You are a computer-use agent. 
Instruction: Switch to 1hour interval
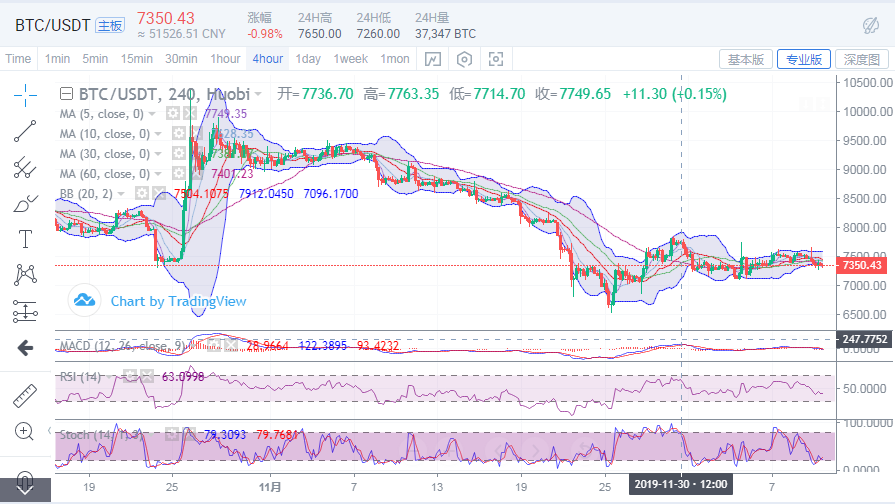[225, 59]
